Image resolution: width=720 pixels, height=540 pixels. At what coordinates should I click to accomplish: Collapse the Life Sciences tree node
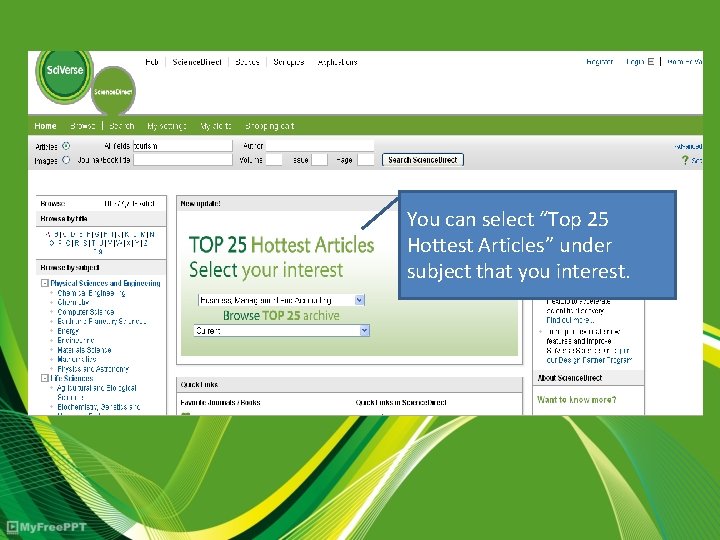(45, 378)
